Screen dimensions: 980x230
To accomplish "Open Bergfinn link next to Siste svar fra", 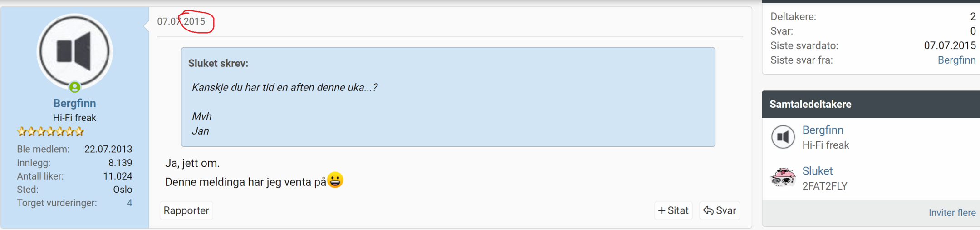I will pyautogui.click(x=956, y=60).
